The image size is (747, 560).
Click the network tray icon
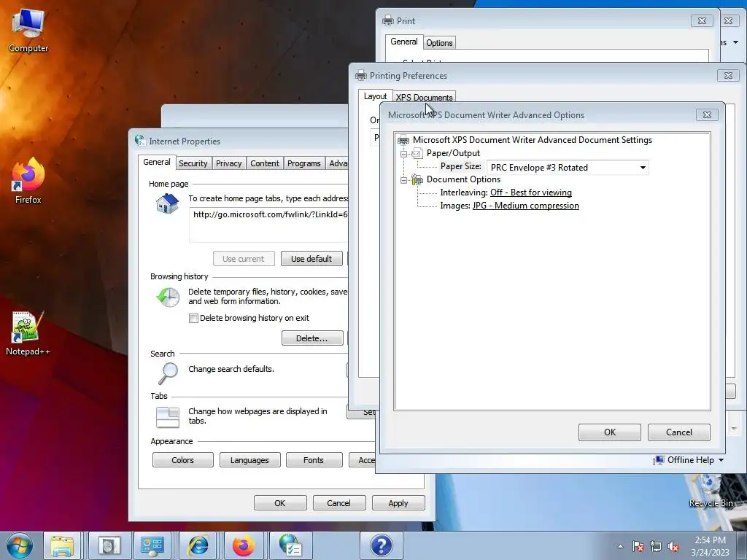click(656, 546)
